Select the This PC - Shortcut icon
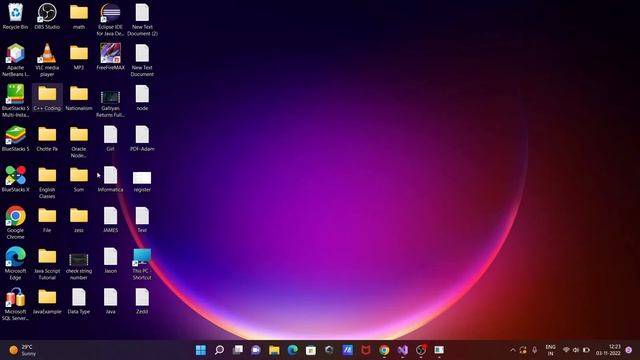640x360 pixels. coord(142,263)
